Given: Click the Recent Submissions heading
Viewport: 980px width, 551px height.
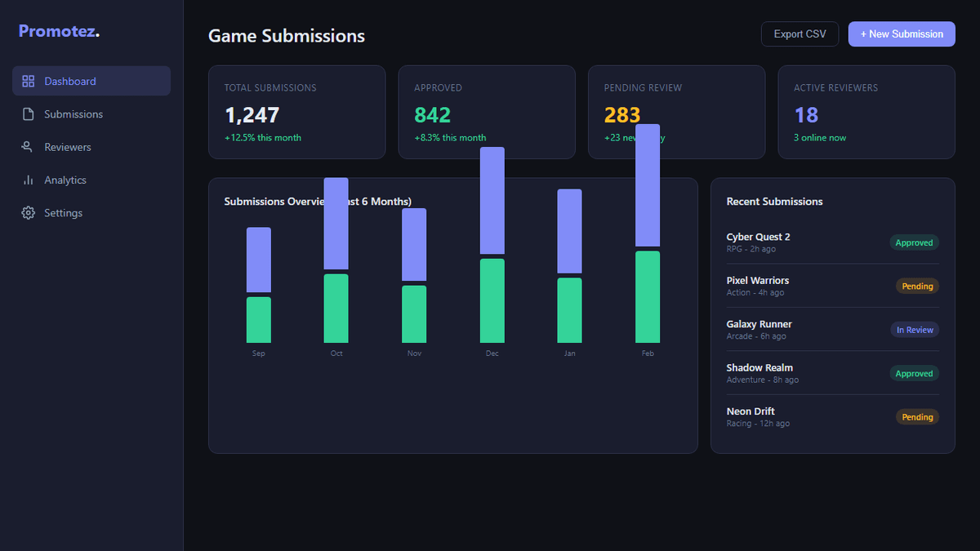Looking at the screenshot, I should pyautogui.click(x=774, y=202).
